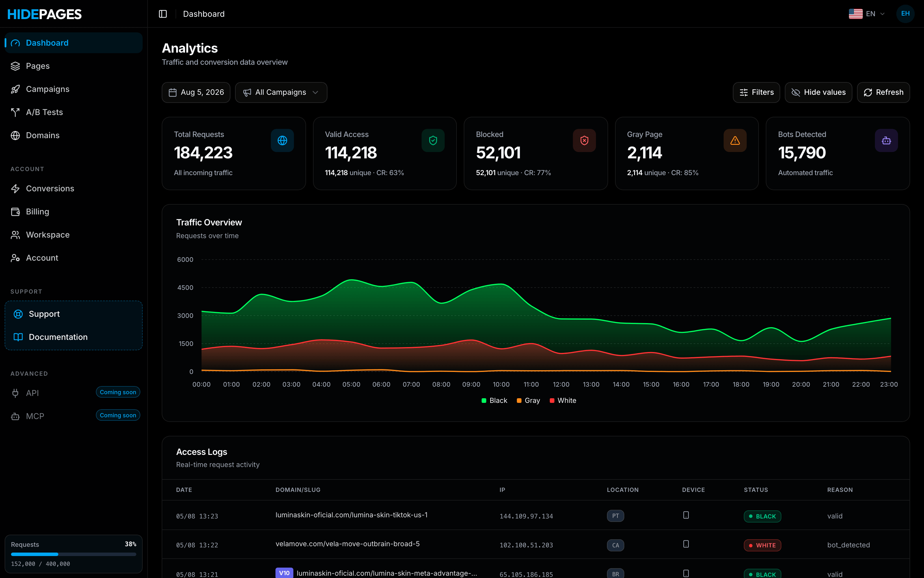Click the PT location badge

616,516
